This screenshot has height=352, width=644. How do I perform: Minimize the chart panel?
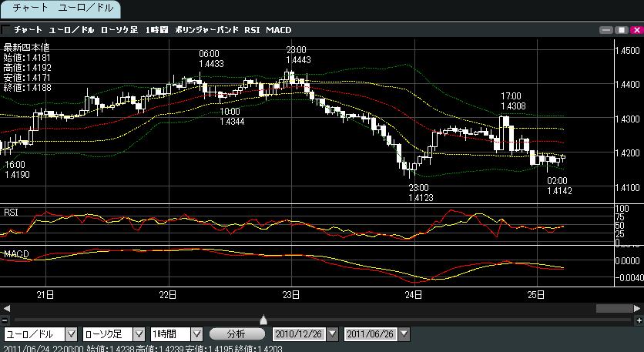(x=606, y=30)
